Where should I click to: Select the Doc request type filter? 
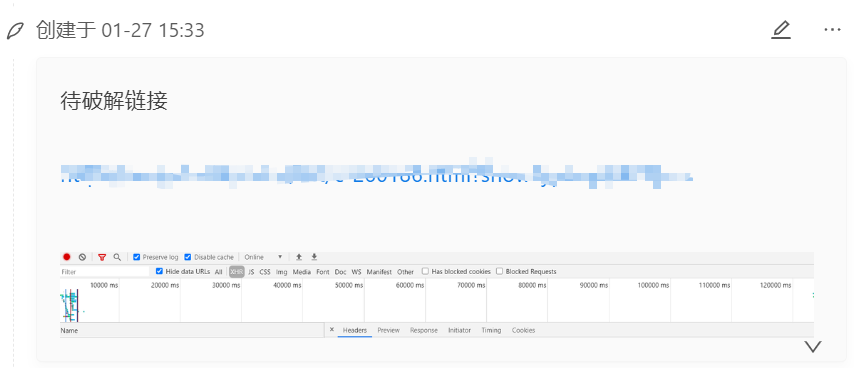(x=340, y=272)
